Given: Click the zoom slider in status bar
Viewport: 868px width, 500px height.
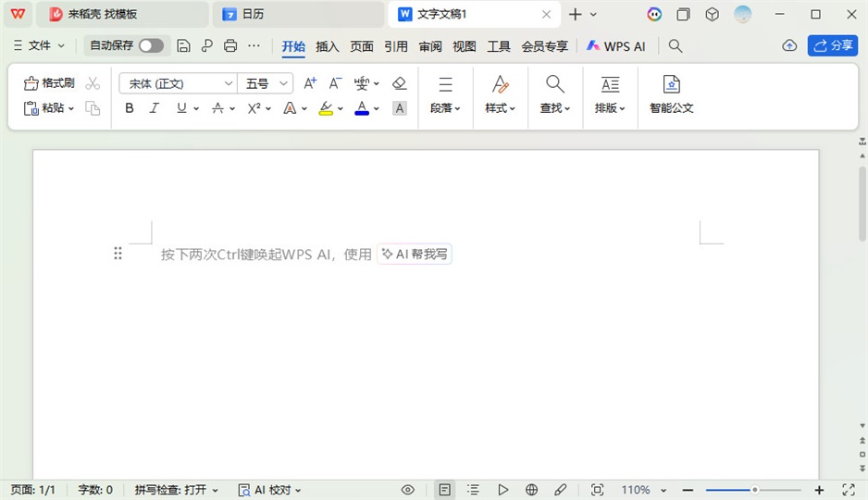Looking at the screenshot, I should (754, 490).
